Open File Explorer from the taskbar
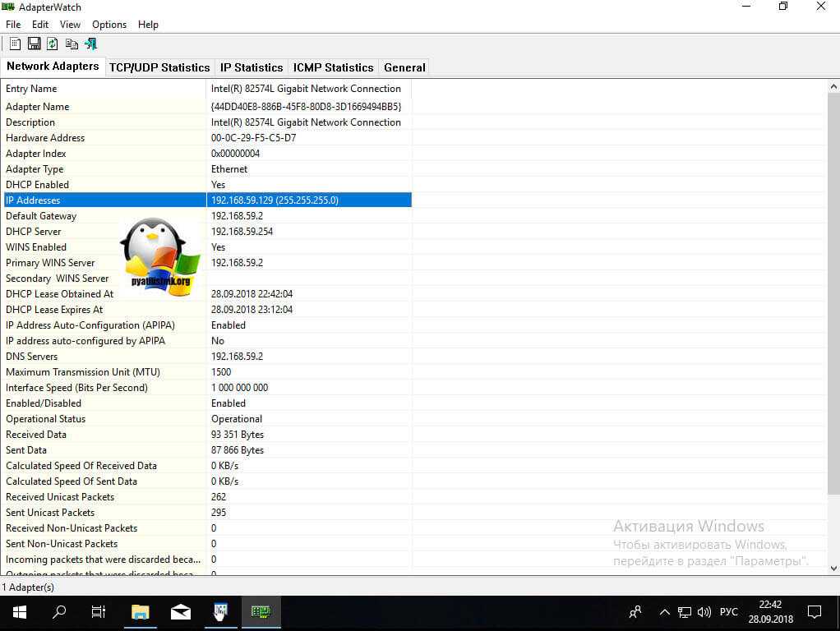The image size is (840, 631). pos(141,612)
